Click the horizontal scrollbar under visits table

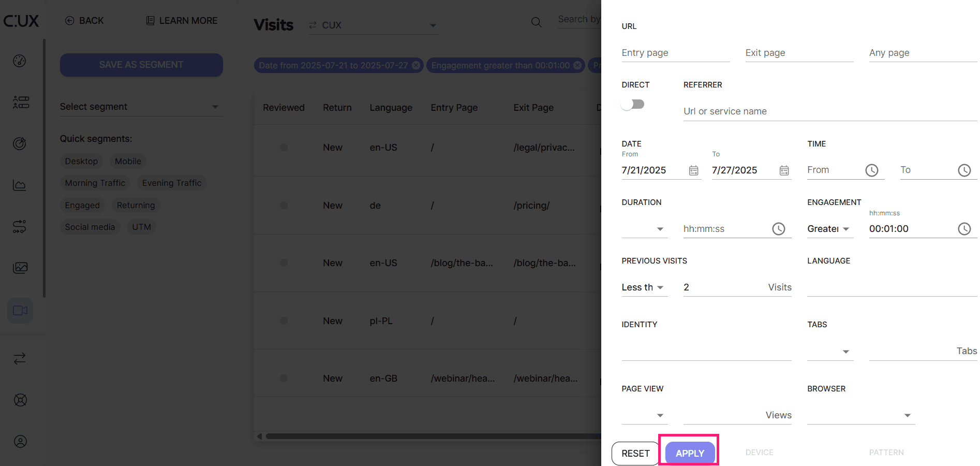coord(433,436)
